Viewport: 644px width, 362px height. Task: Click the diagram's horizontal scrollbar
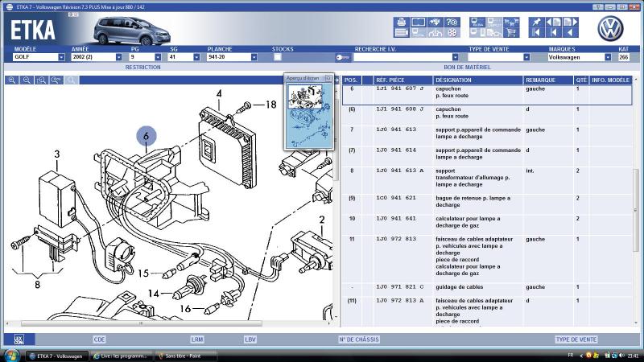click(142, 323)
